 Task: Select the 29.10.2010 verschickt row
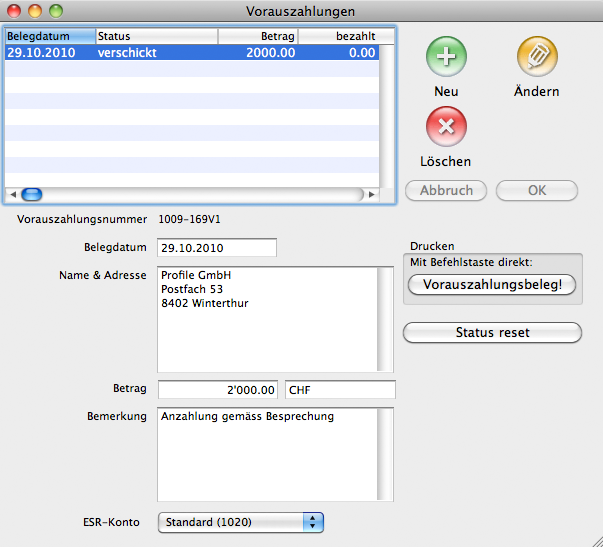pyautogui.click(x=190, y=54)
